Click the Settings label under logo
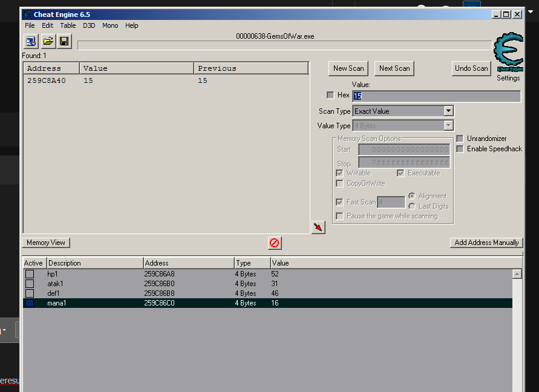Screen dimensions: 539x392 [x=508, y=78]
